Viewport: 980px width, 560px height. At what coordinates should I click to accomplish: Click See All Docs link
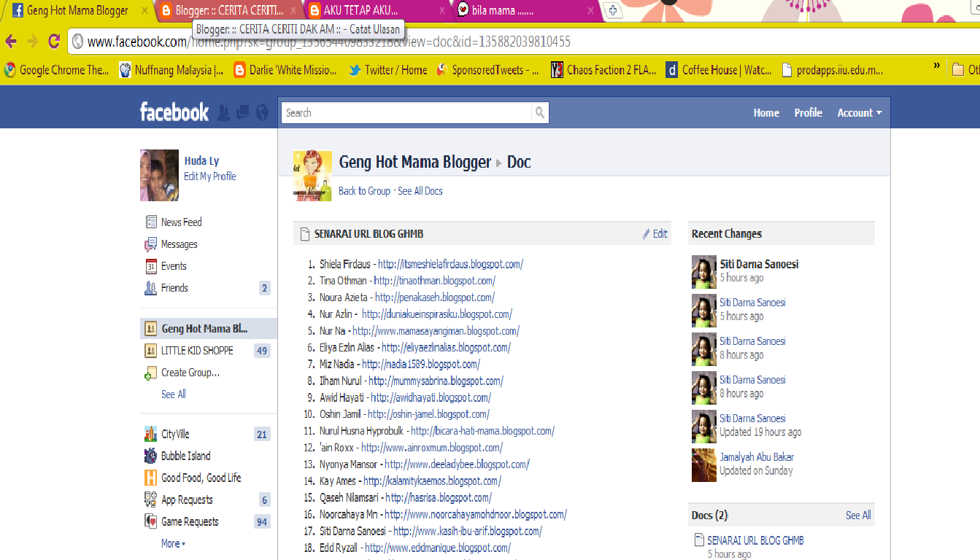[420, 191]
